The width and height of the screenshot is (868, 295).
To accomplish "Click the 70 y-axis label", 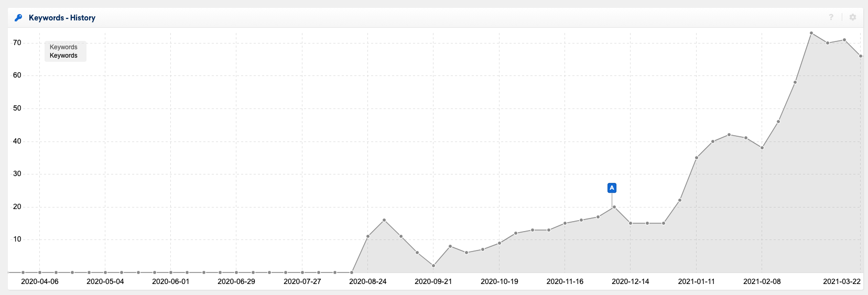I will click(x=17, y=42).
